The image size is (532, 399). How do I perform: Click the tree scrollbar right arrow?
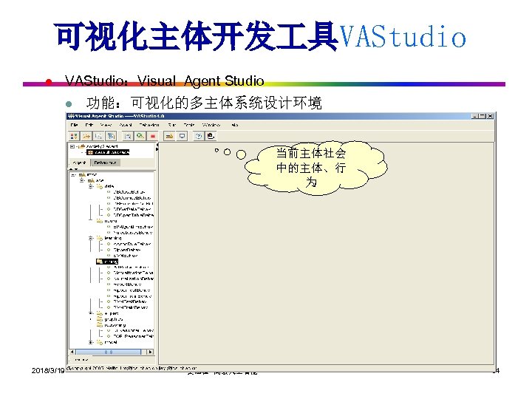click(150, 352)
